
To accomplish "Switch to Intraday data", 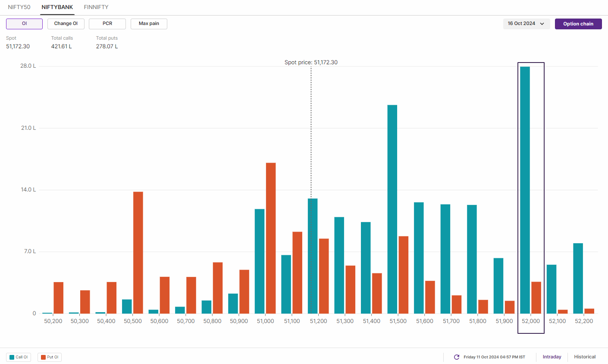I will [x=552, y=357].
